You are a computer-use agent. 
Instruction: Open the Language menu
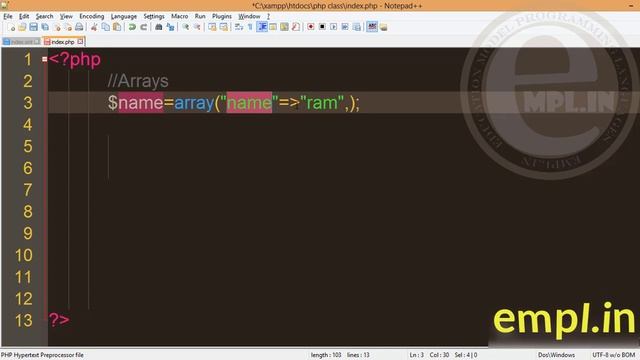pyautogui.click(x=124, y=16)
